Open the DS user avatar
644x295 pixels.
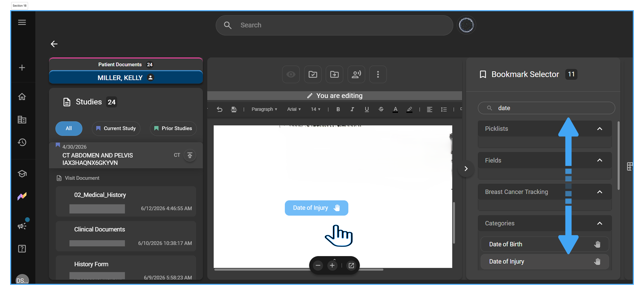pyautogui.click(x=22, y=280)
